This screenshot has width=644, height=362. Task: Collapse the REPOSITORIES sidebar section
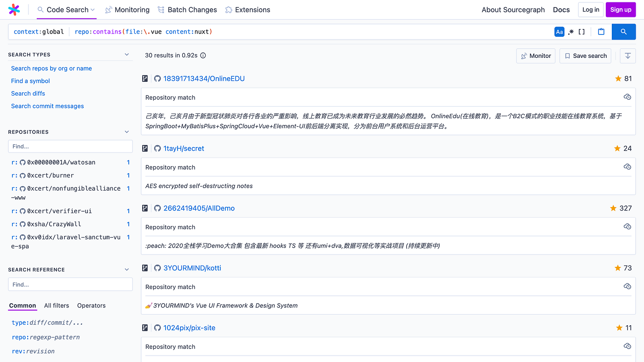pos(126,131)
